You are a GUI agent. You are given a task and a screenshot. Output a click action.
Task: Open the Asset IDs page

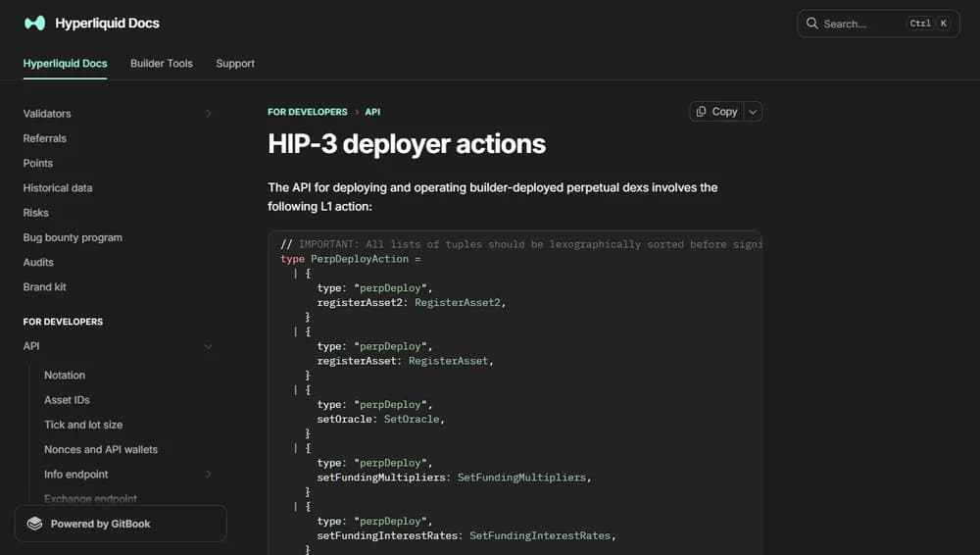(67, 400)
